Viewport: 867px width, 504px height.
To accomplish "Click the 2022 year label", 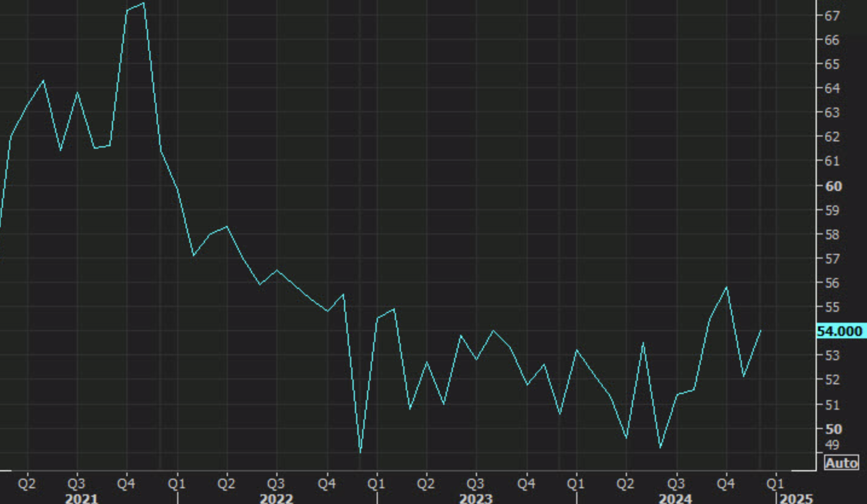I will [x=276, y=499].
